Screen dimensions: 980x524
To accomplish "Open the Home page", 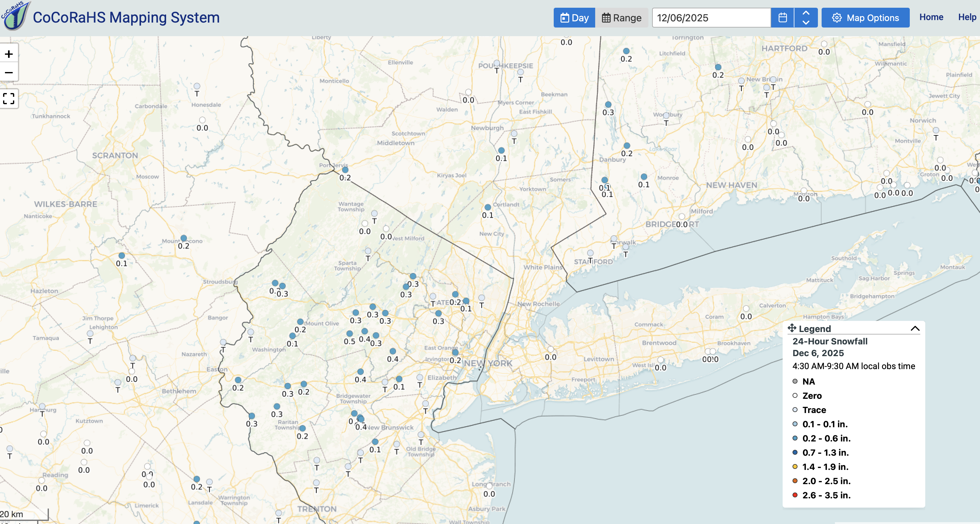I will [931, 17].
